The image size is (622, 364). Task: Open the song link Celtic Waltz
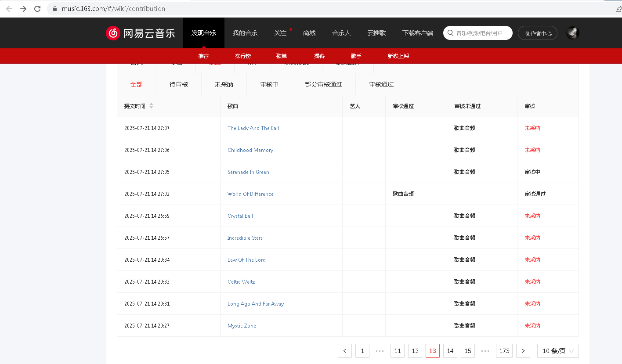coord(241,282)
